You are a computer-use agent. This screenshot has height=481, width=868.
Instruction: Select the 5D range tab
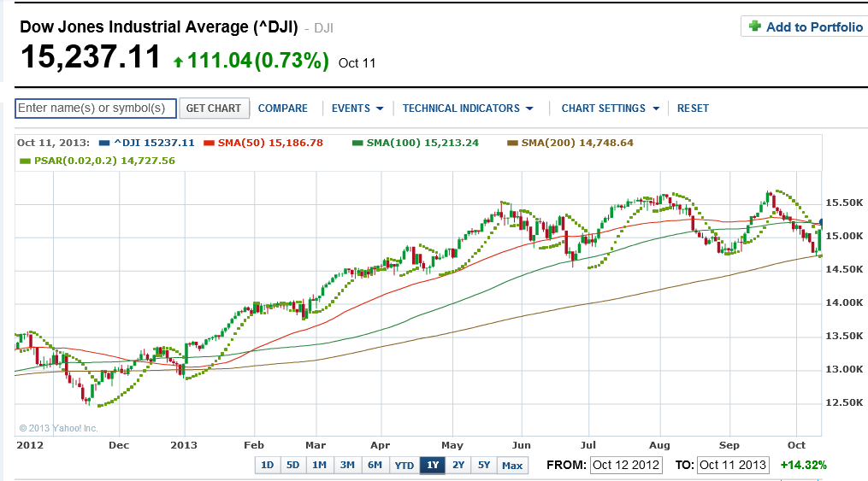pyautogui.click(x=292, y=465)
